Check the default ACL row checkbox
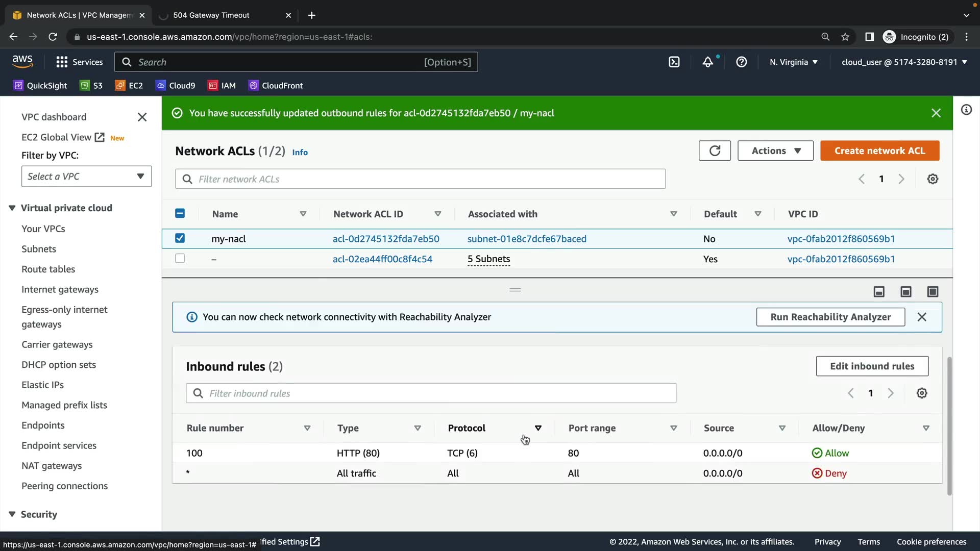The width and height of the screenshot is (980, 551). (x=180, y=259)
